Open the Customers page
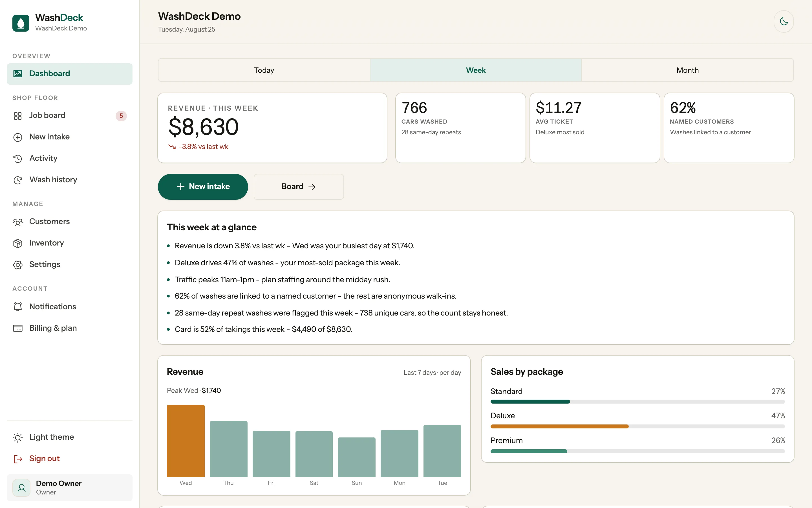The width and height of the screenshot is (812, 508). [69, 222]
